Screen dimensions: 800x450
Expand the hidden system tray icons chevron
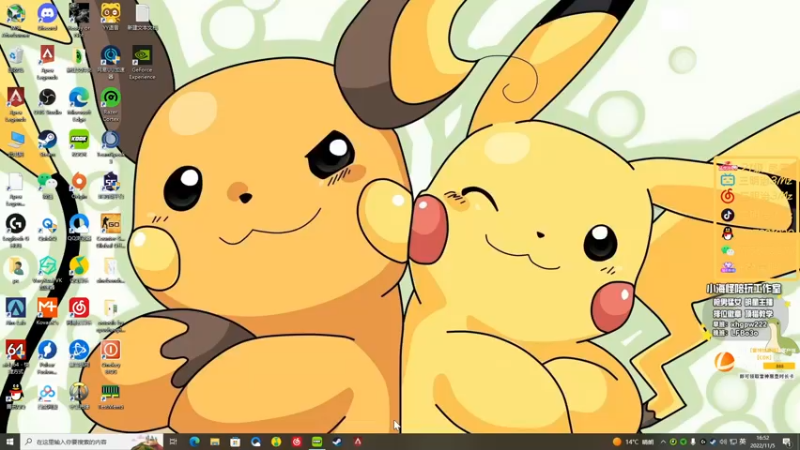point(663,442)
